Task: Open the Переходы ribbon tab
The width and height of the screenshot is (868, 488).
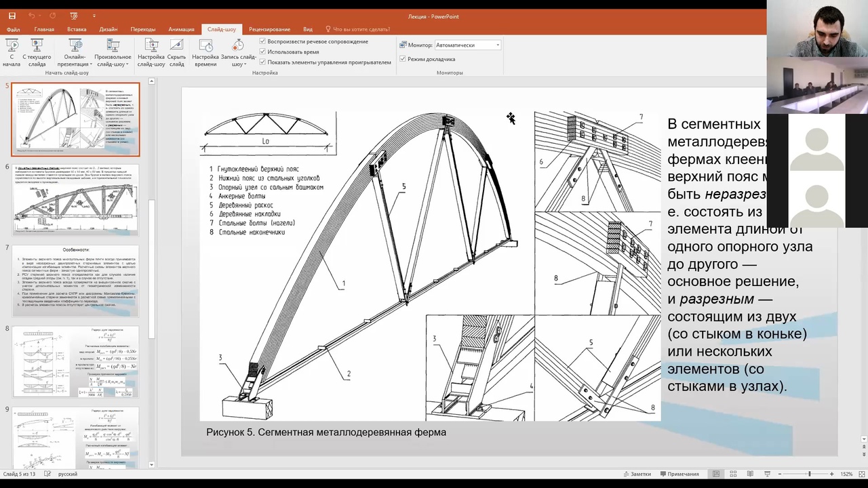Action: [x=143, y=30]
